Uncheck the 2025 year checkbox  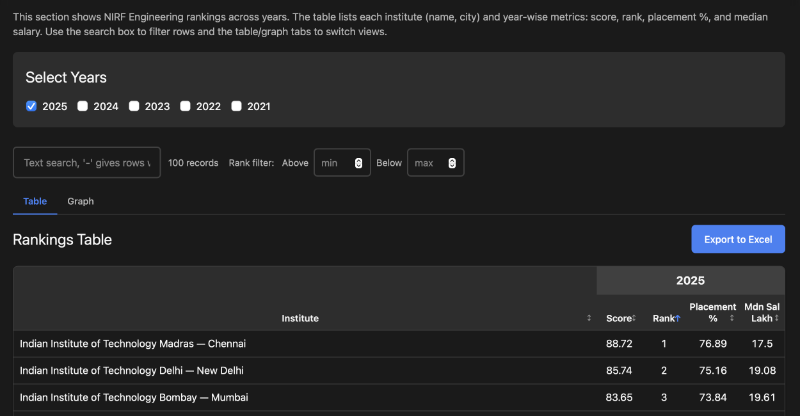[x=31, y=106]
